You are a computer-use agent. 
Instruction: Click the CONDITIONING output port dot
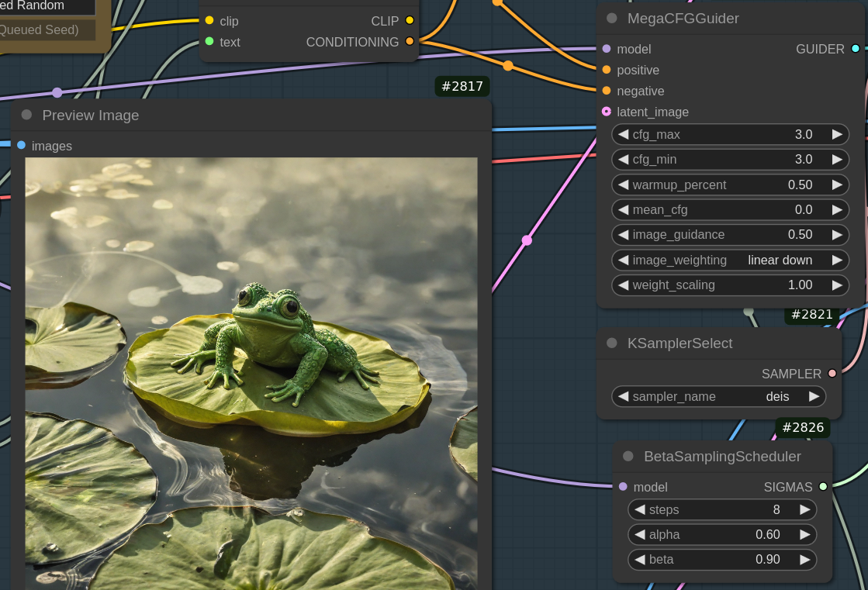[x=410, y=42]
